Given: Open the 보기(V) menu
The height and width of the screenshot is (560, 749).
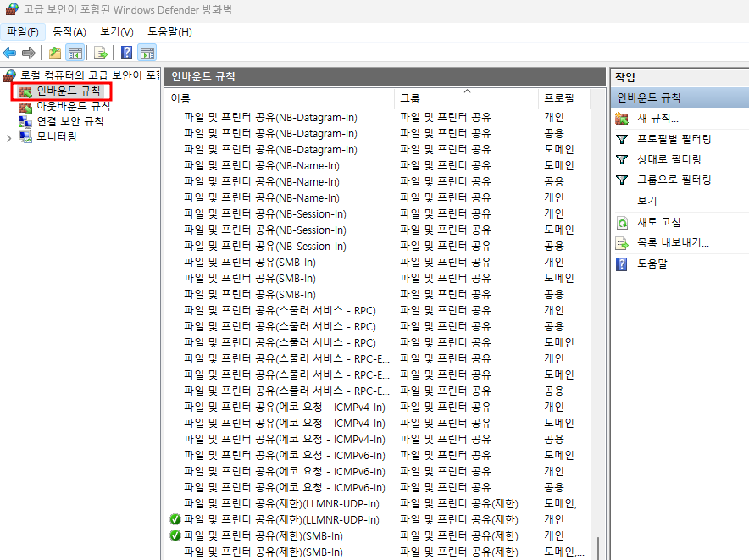Looking at the screenshot, I should click(117, 32).
